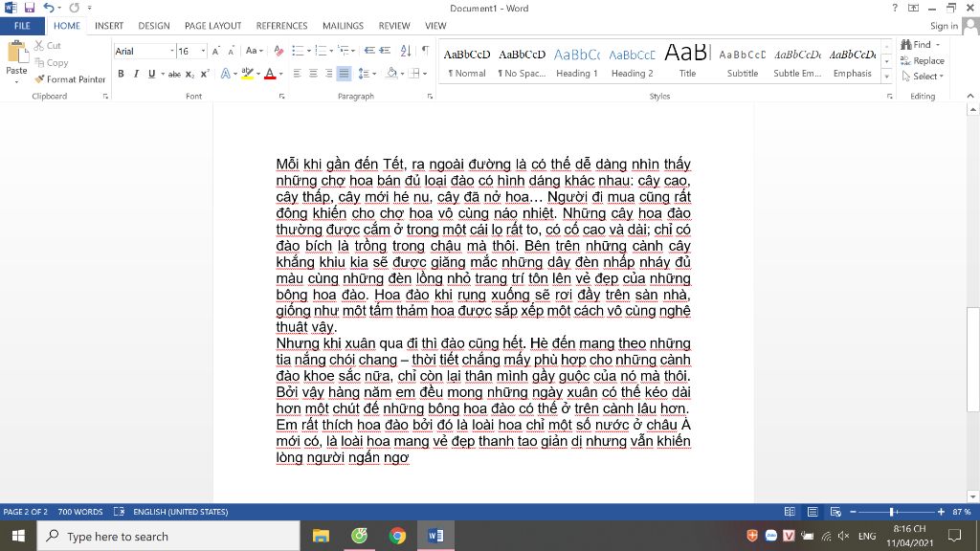Expand the Styles gallery more arrow
The width and height of the screenshot is (980, 551).
click(x=886, y=77)
